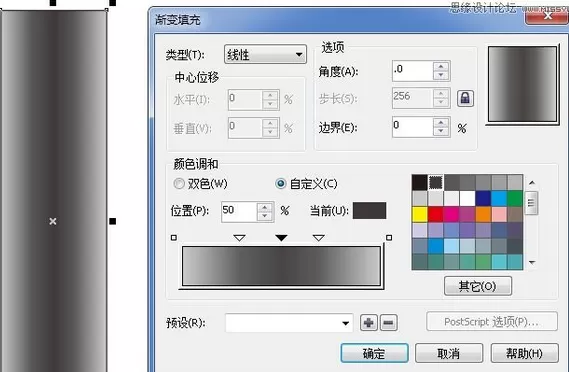Decrease 位置 position with down spinner
Image resolution: width=569 pixels, height=372 pixels.
click(x=265, y=216)
